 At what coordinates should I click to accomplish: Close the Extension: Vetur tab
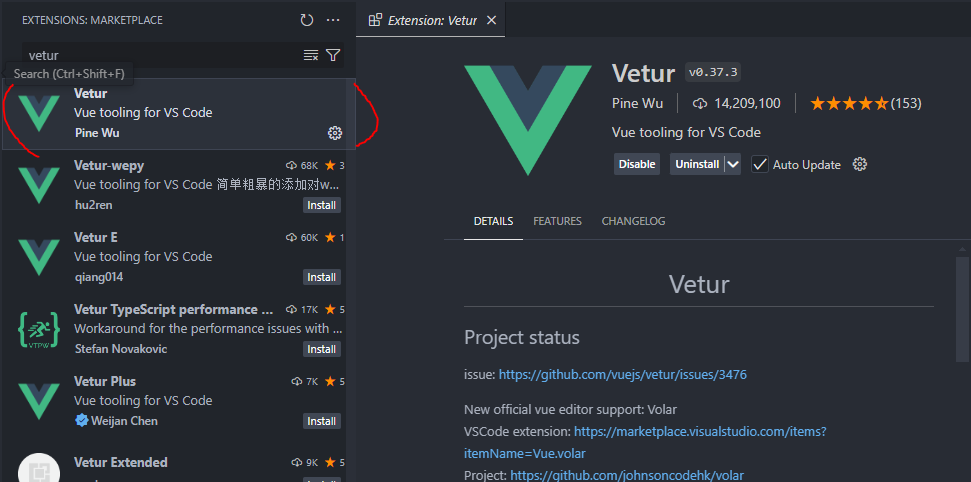click(492, 20)
